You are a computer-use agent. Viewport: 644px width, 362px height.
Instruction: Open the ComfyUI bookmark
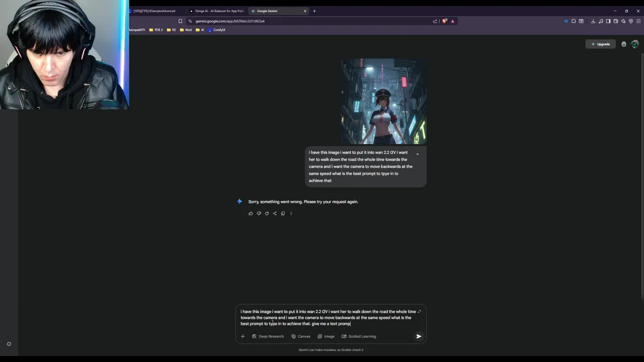(x=217, y=30)
